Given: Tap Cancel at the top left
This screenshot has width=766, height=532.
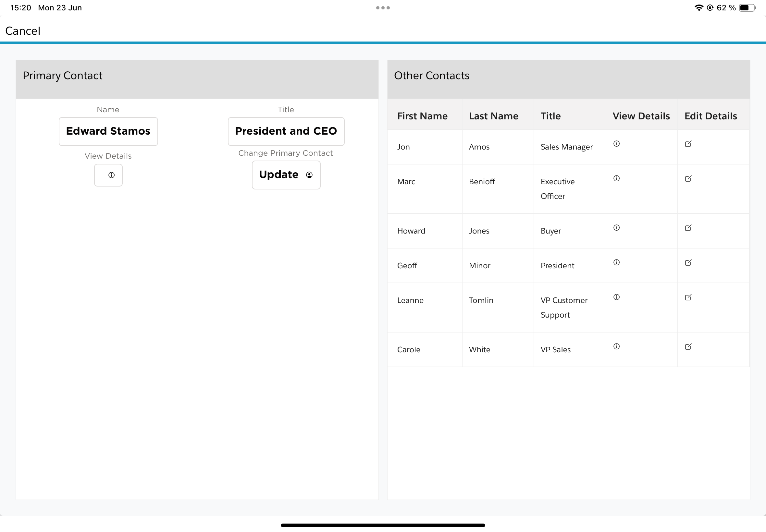Looking at the screenshot, I should point(23,31).
